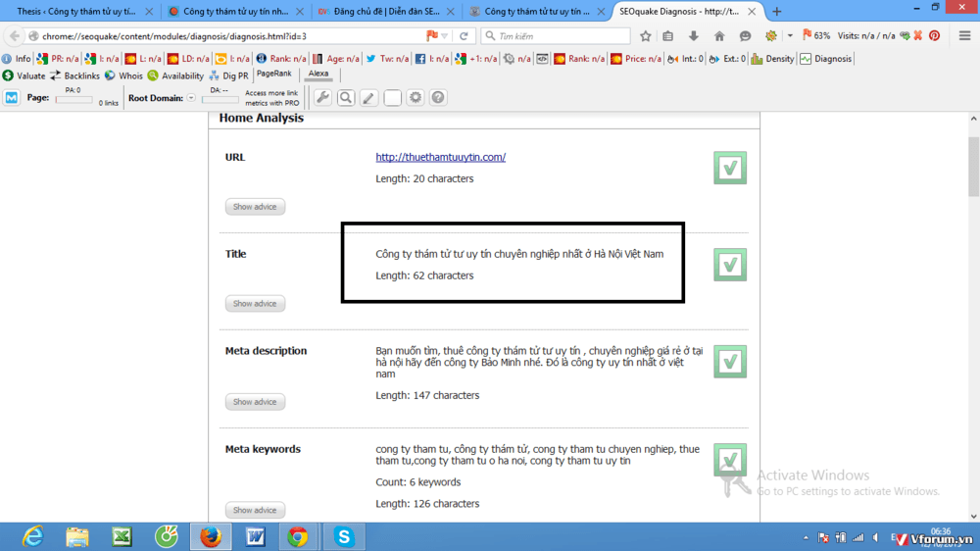Image resolution: width=980 pixels, height=551 pixels.
Task: Open a new browser tab
Action: click(777, 11)
